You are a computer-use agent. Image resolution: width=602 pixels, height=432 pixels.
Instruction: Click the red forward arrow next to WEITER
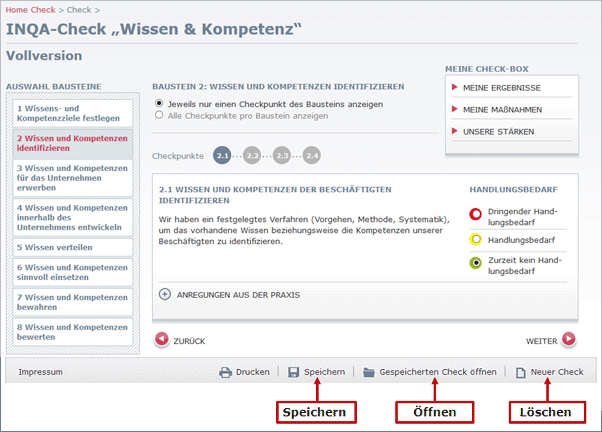569,339
